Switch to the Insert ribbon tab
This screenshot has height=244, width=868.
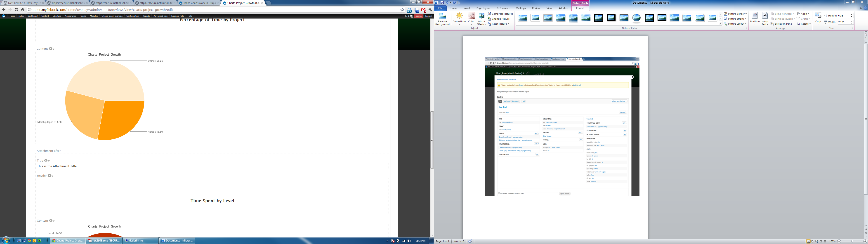[467, 8]
